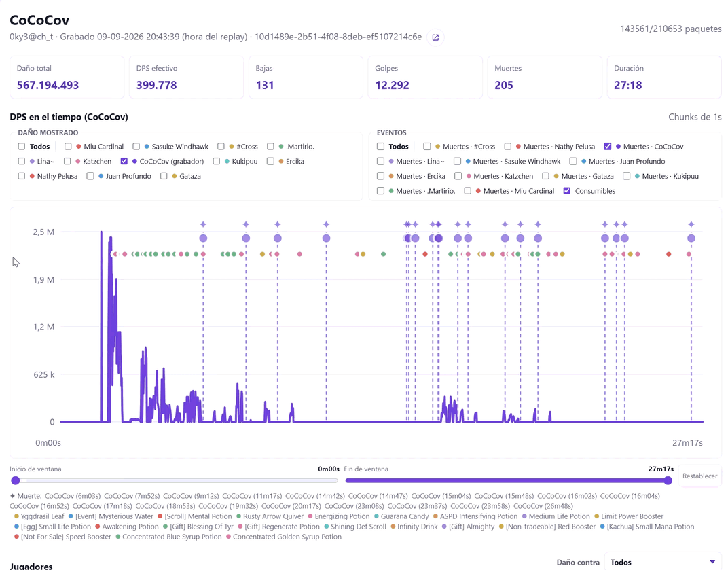Enable Ercika damage checkbox

click(x=271, y=161)
